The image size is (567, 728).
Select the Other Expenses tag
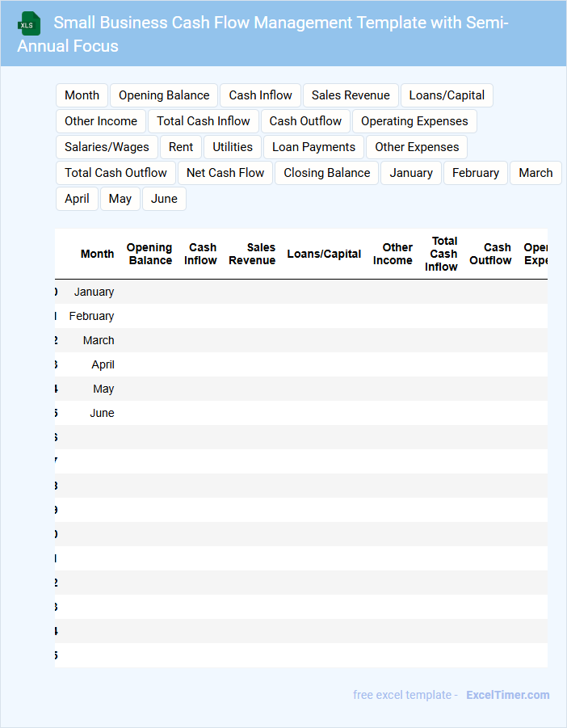pyautogui.click(x=417, y=147)
